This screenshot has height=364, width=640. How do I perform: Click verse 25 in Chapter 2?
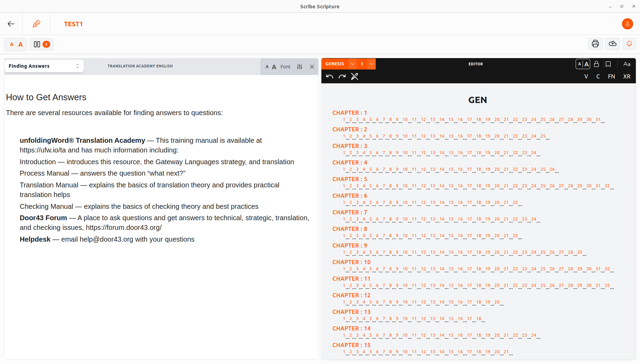coord(543,136)
